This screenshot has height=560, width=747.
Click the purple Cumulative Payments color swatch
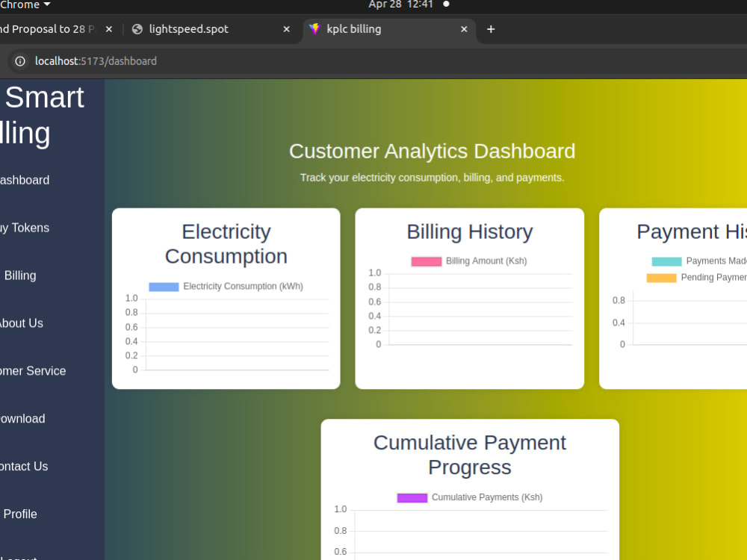(x=411, y=497)
